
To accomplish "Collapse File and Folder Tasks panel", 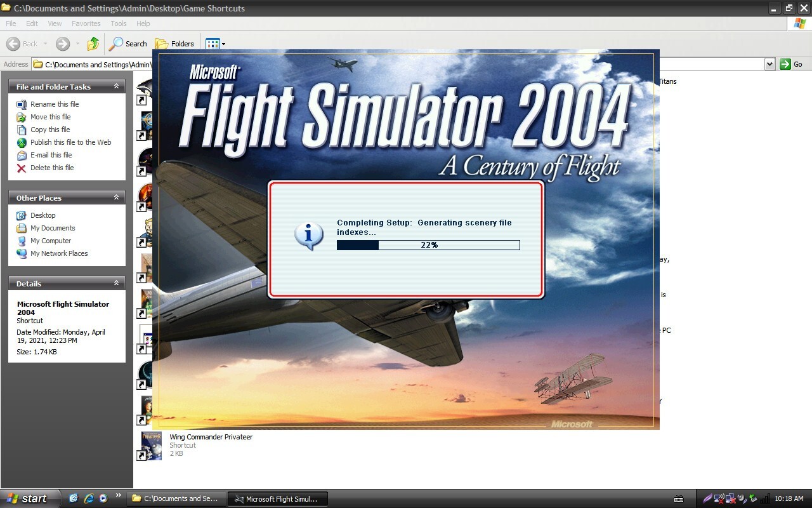I will click(116, 86).
